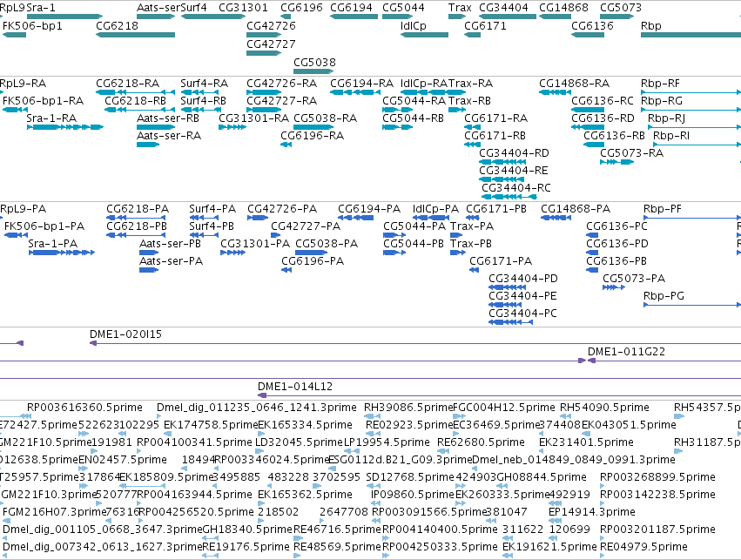The height and width of the screenshot is (560, 741).
Task: Select the LD32045.5prime EST label
Action: point(299,442)
